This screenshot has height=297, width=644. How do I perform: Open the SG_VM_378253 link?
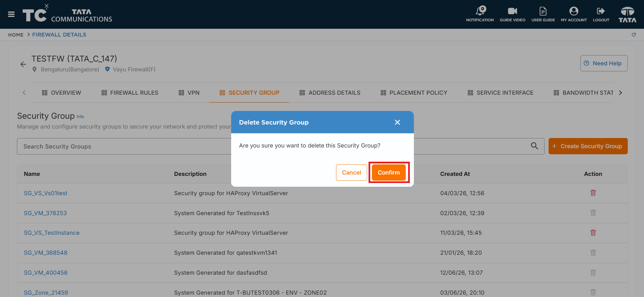tap(45, 213)
